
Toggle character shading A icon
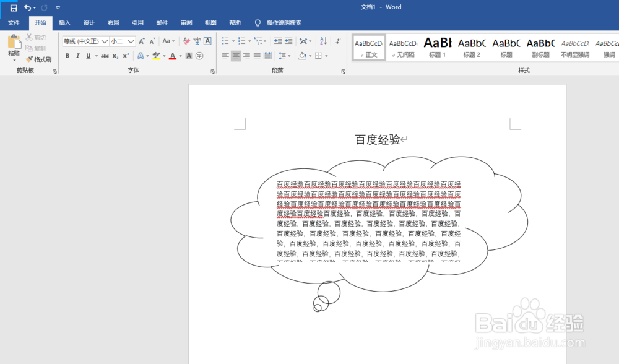pos(189,56)
